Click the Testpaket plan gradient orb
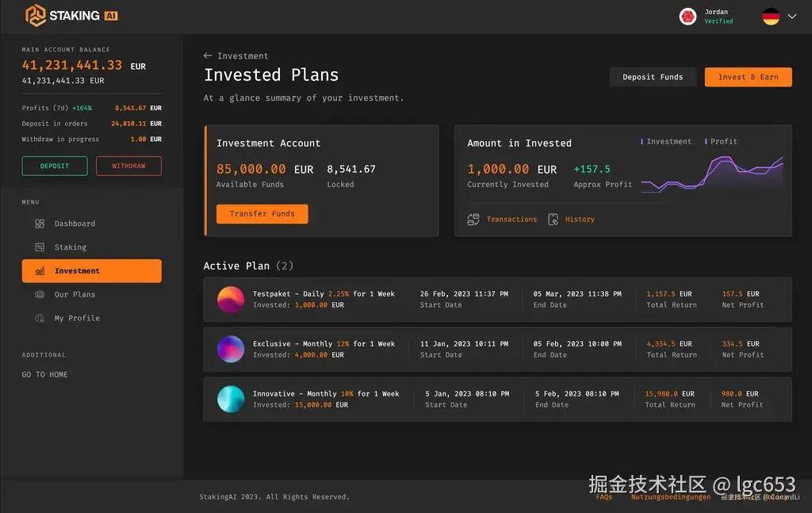The width and height of the screenshot is (812, 513). pos(231,299)
